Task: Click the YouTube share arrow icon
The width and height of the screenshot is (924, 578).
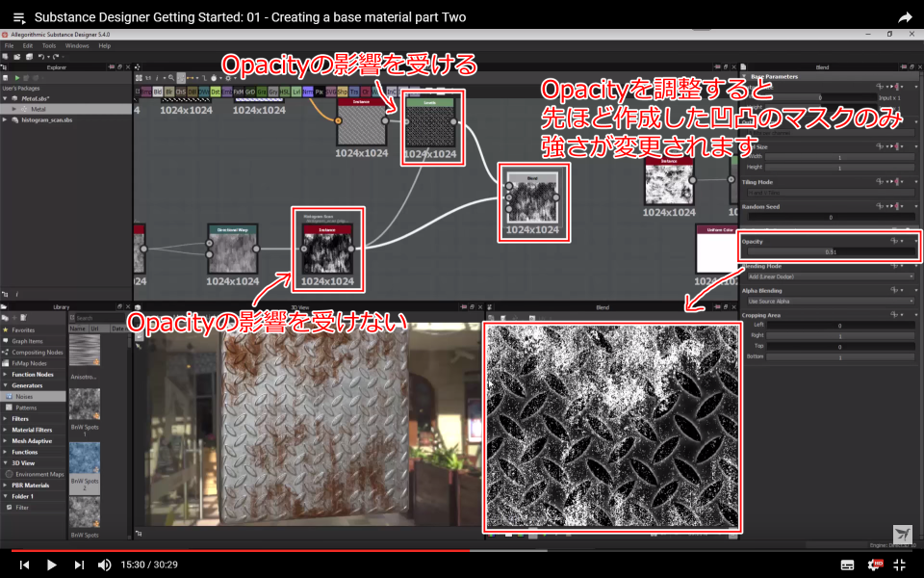Action: 905,17
